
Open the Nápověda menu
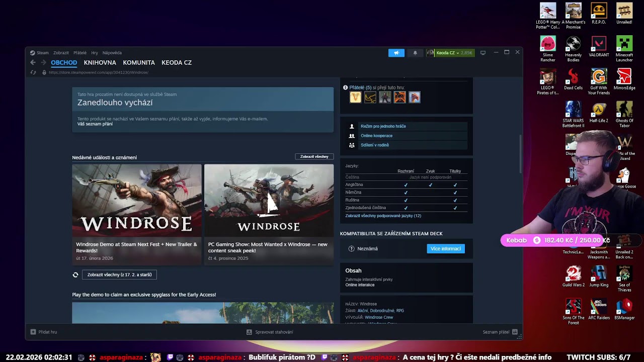(112, 53)
